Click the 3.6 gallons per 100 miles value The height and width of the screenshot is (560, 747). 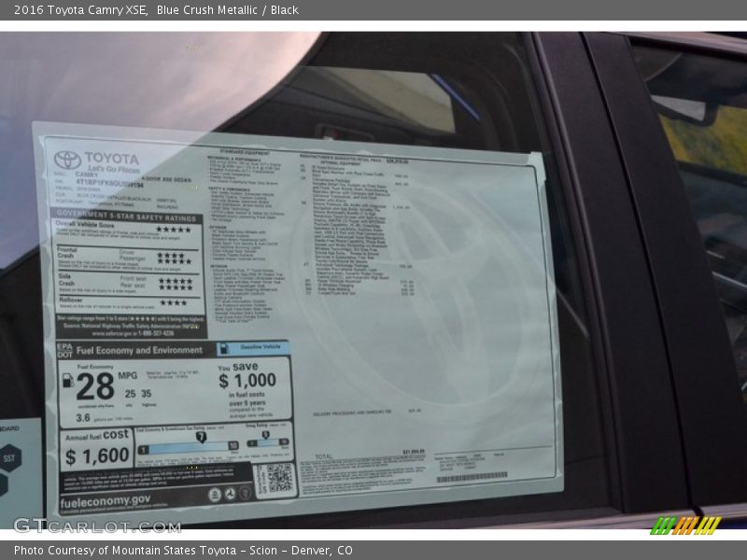point(83,417)
